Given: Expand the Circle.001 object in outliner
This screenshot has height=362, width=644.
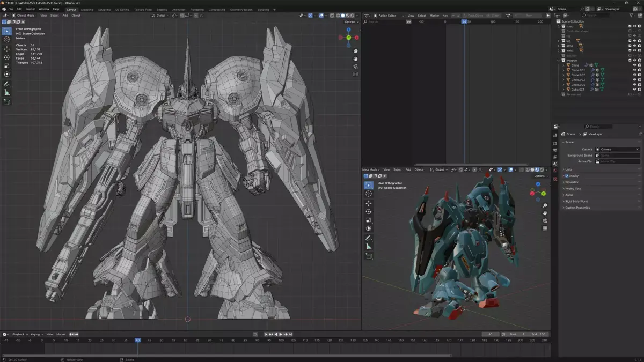Looking at the screenshot, I should click(563, 70).
